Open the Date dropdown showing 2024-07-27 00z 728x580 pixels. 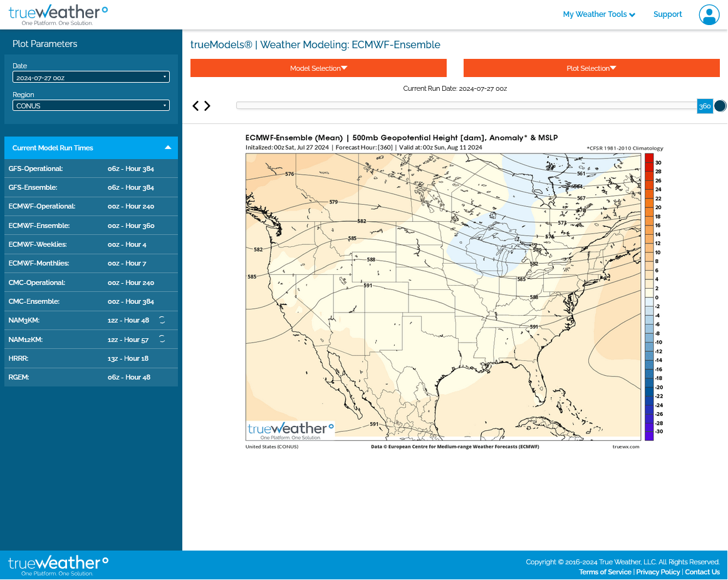click(91, 77)
